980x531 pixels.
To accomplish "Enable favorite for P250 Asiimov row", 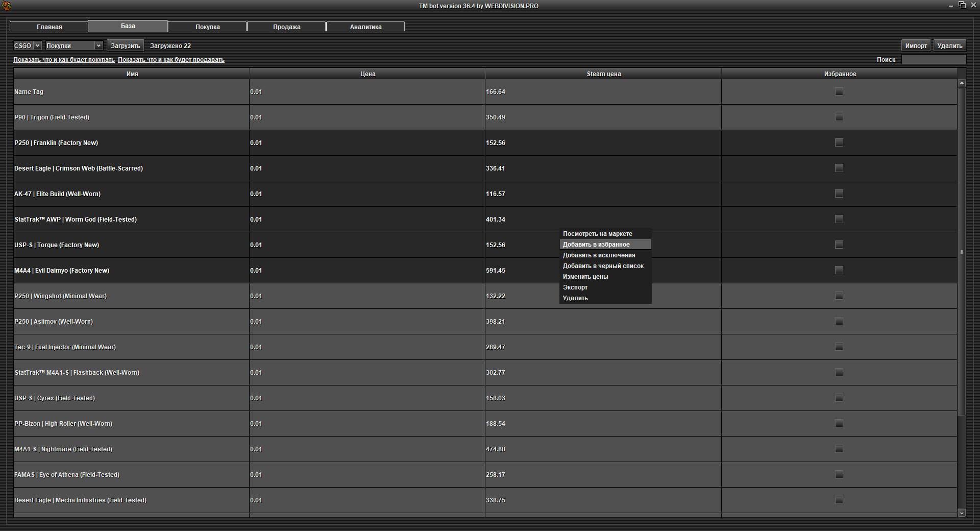I will (839, 322).
